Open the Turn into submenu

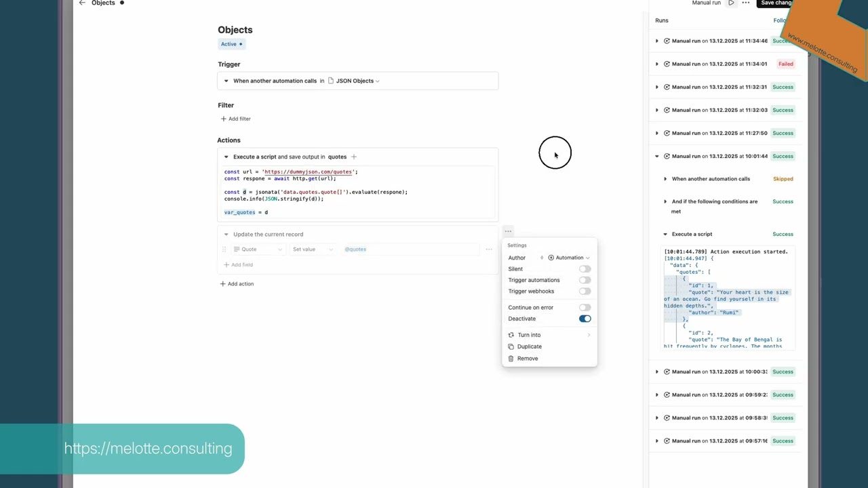(x=529, y=335)
